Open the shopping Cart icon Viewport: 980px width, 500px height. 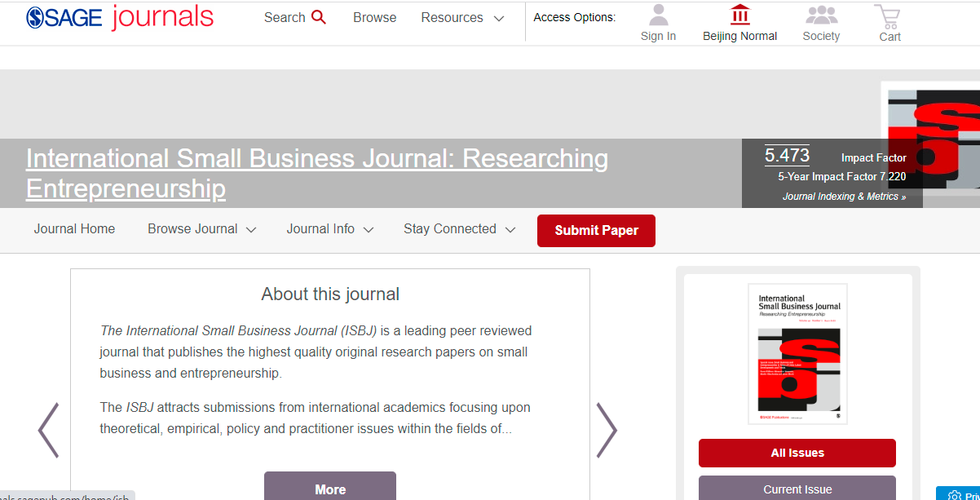[x=888, y=16]
